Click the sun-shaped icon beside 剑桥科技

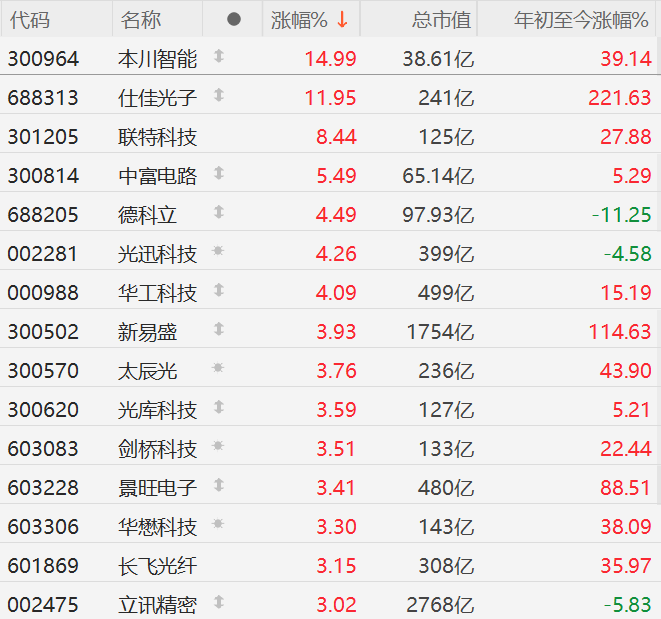click(x=218, y=446)
